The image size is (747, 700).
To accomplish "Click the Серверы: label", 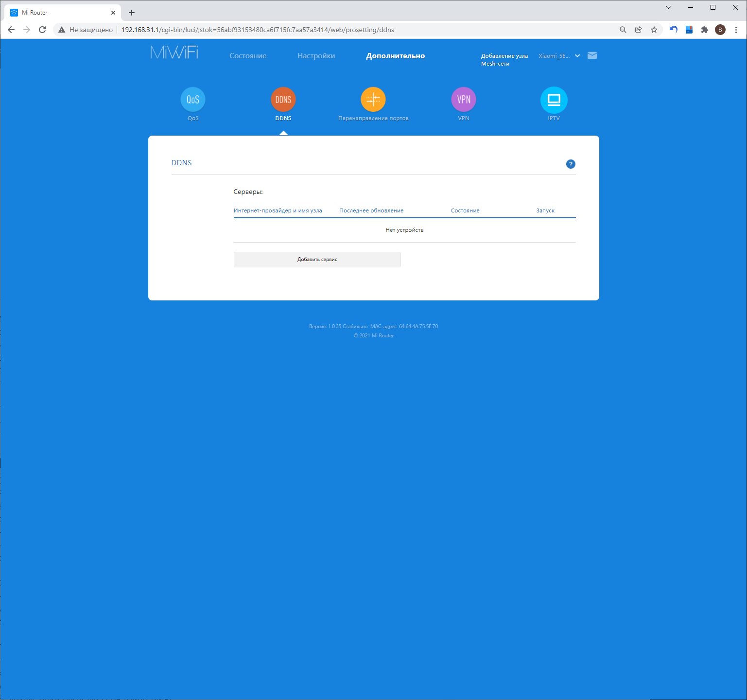I will click(x=248, y=192).
